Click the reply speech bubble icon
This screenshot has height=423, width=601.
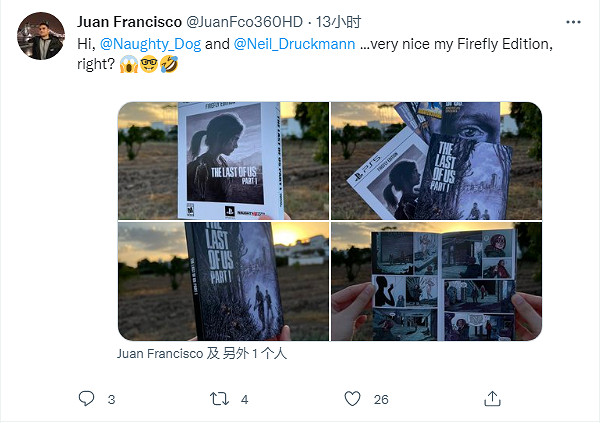86,399
